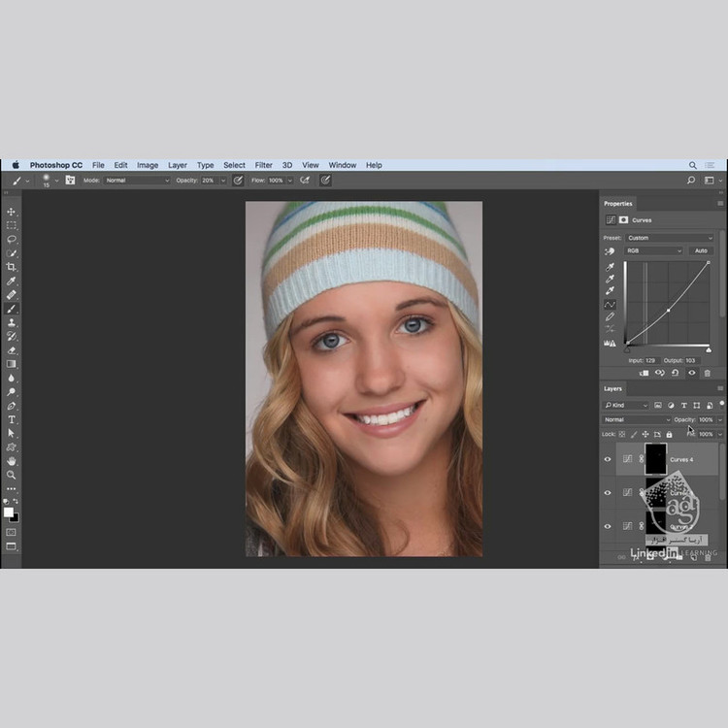Click the Auto button in Curves
The width and height of the screenshot is (728, 728).
pos(701,250)
